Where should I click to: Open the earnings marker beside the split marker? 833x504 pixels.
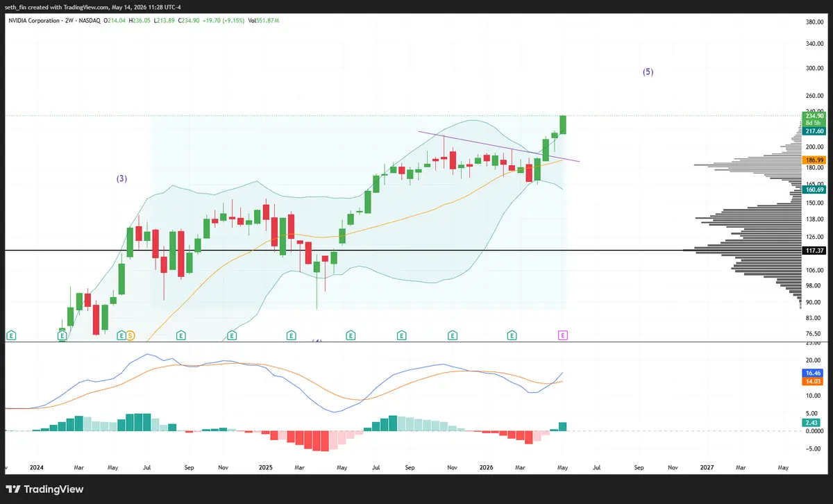(121, 335)
